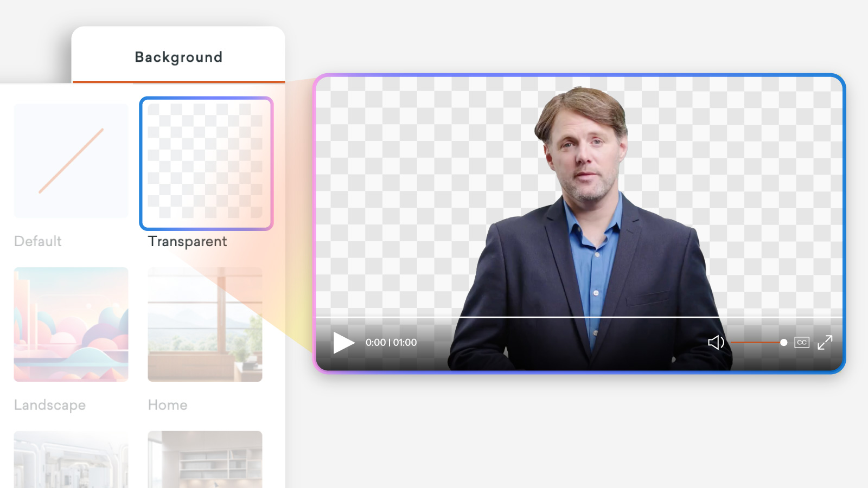Click the white volume slider knob
Viewport: 868px width, 488px height.
pos(783,343)
